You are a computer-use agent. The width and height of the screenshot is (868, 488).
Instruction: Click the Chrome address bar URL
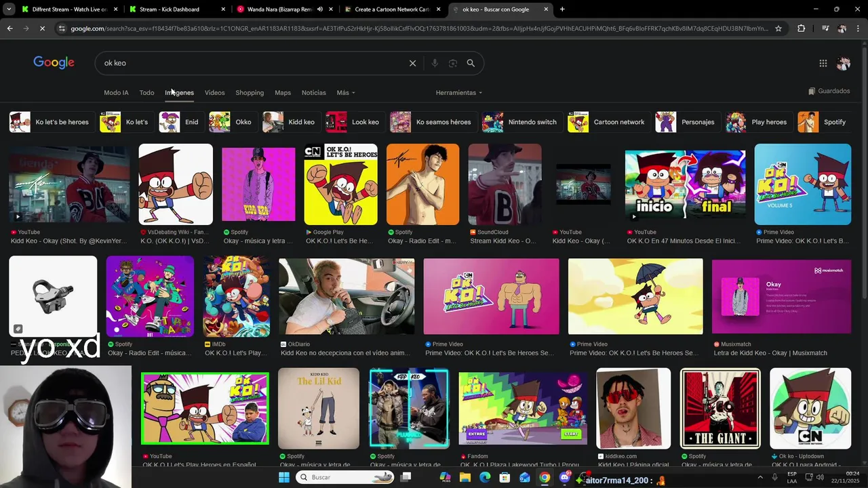click(419, 28)
